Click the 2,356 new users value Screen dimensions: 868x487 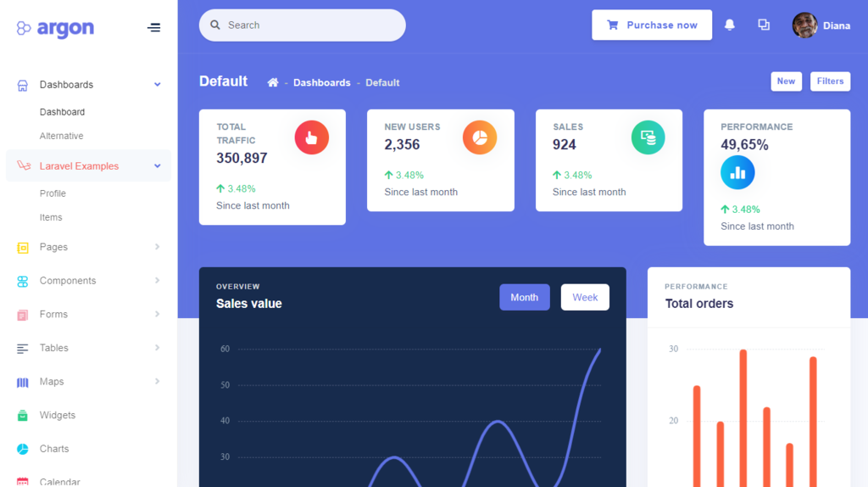pos(402,144)
